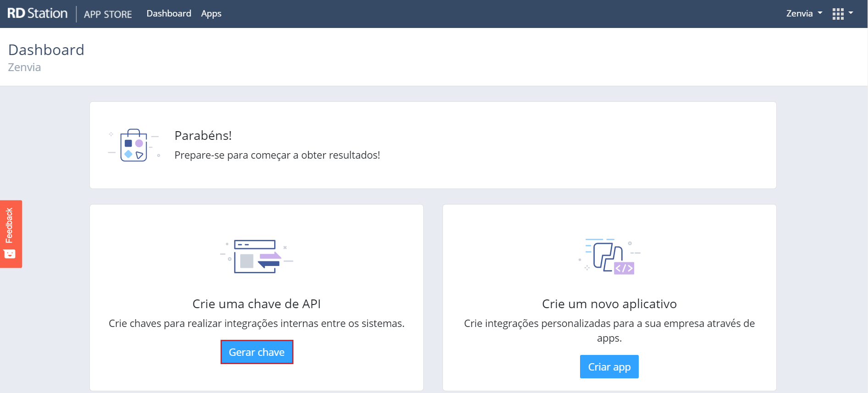Click the APP STORE header label
Screen dimensions: 868x393
108,14
